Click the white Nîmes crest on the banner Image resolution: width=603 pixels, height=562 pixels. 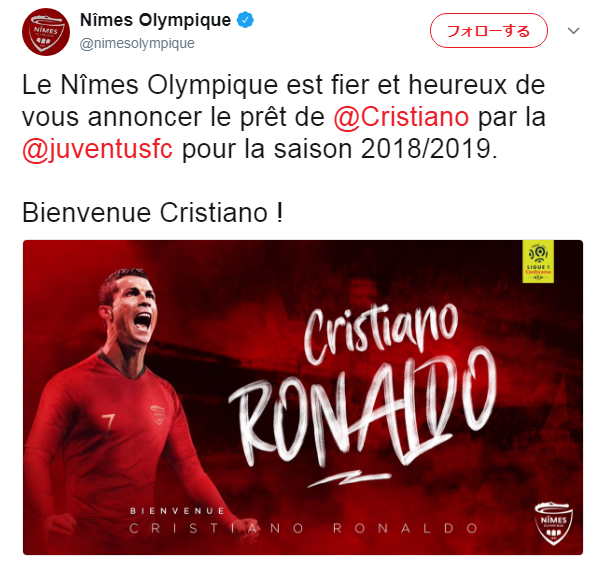tap(553, 524)
